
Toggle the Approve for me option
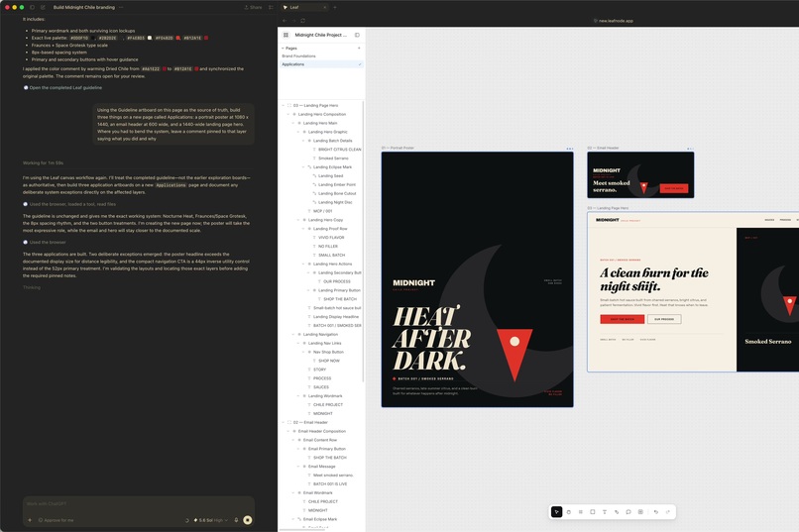tap(57, 520)
